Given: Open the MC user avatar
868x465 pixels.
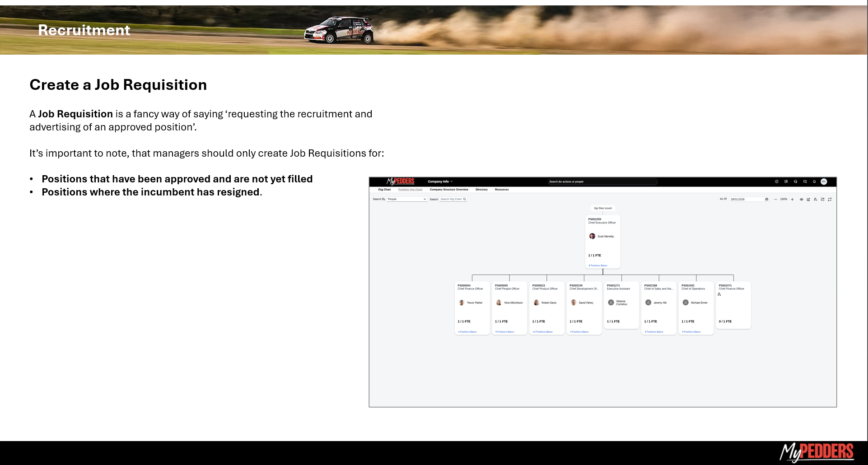Looking at the screenshot, I should (x=824, y=181).
